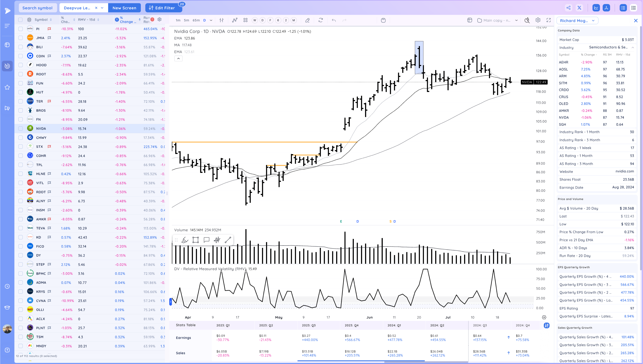
Task: Check the checkbox for COIN row
Action: point(21,56)
